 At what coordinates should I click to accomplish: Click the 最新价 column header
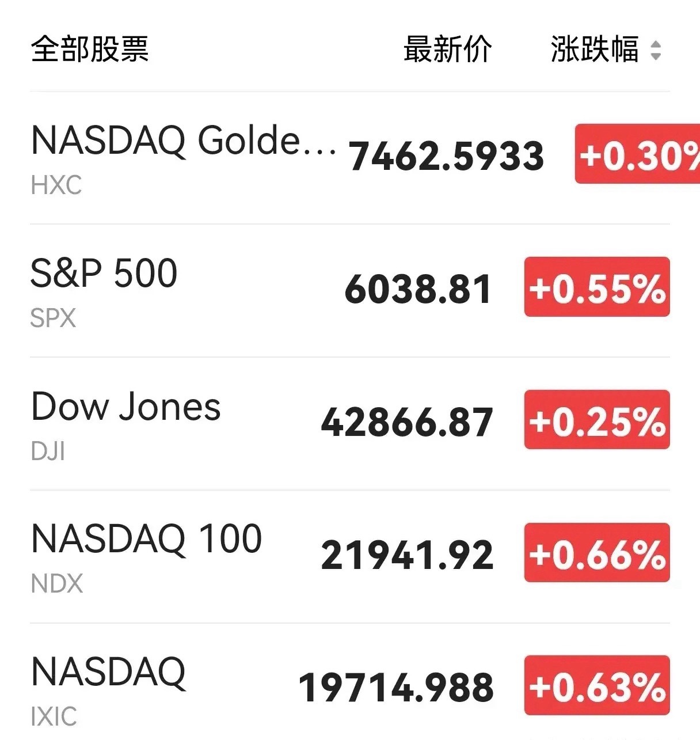(x=447, y=49)
